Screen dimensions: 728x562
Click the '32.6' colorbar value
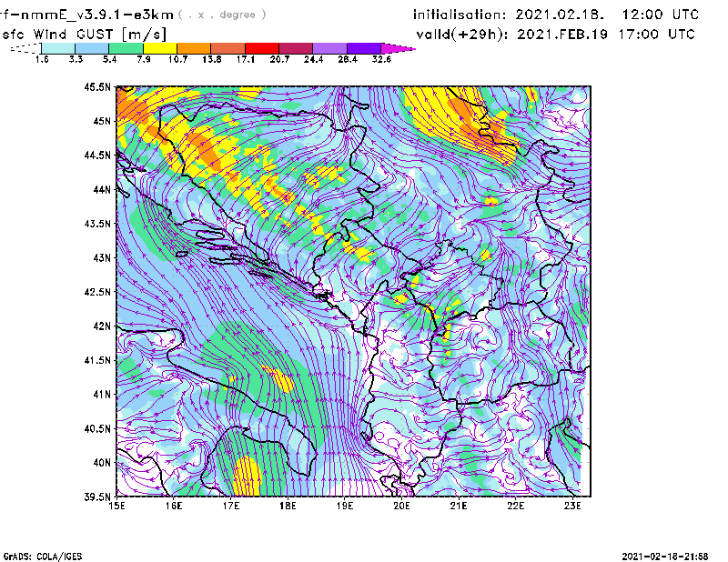pos(381,59)
